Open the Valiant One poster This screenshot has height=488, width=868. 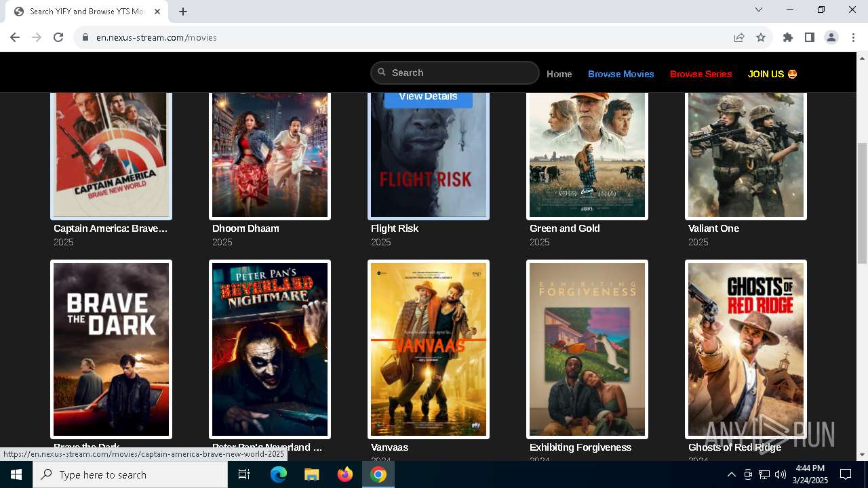[746, 155]
